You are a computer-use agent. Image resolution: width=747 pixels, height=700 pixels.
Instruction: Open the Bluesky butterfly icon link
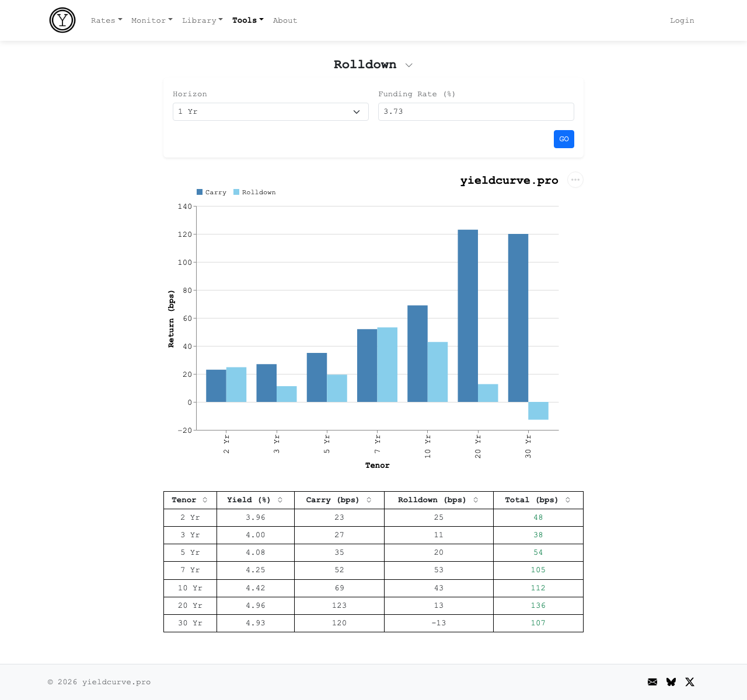(671, 682)
